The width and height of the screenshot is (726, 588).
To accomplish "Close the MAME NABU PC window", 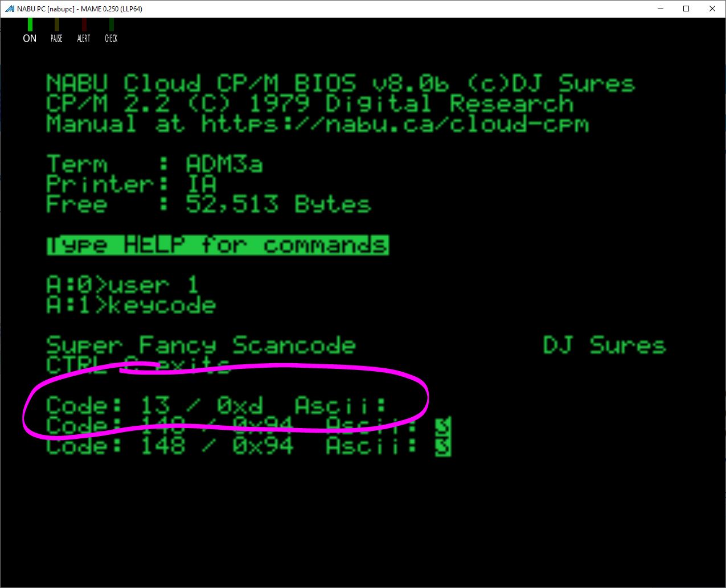I will tap(713, 9).
